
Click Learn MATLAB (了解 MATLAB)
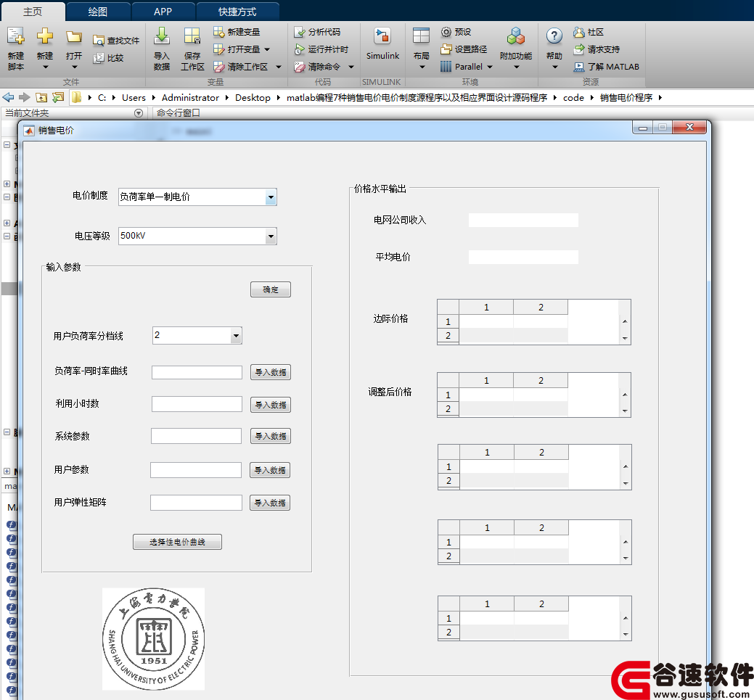pos(606,67)
